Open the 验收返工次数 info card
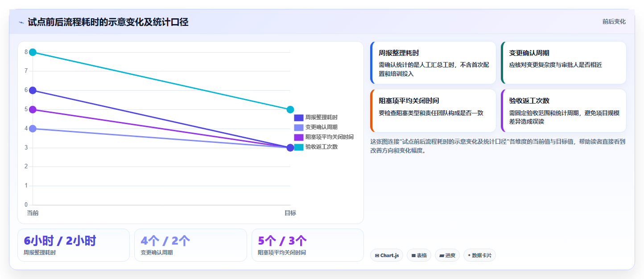The image size is (644, 279). pos(563,111)
